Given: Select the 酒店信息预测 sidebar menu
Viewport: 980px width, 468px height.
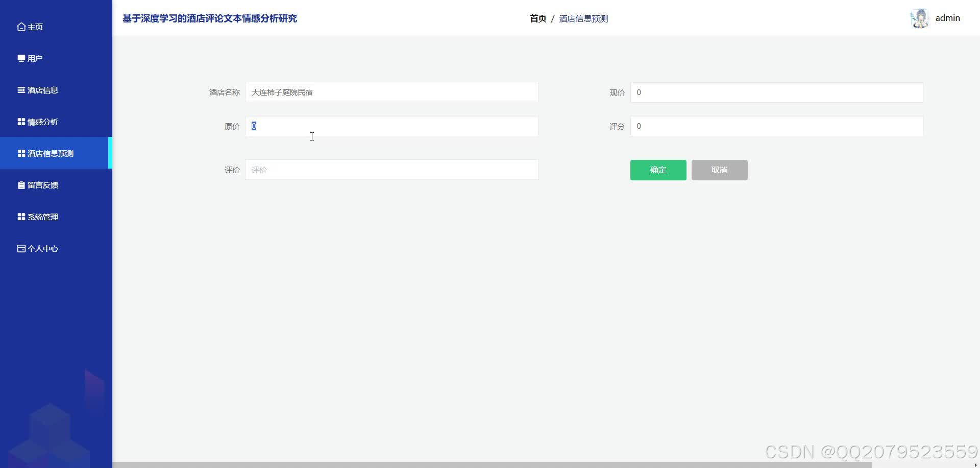Looking at the screenshot, I should coord(56,153).
